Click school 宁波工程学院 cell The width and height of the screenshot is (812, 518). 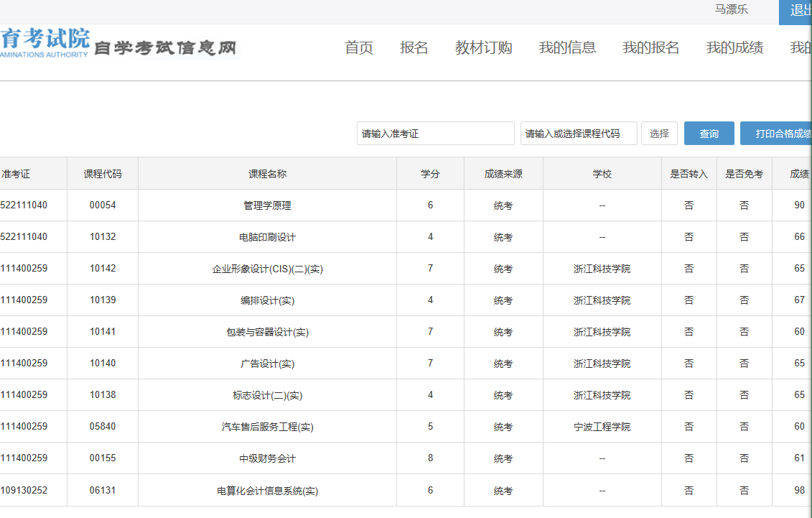click(602, 427)
